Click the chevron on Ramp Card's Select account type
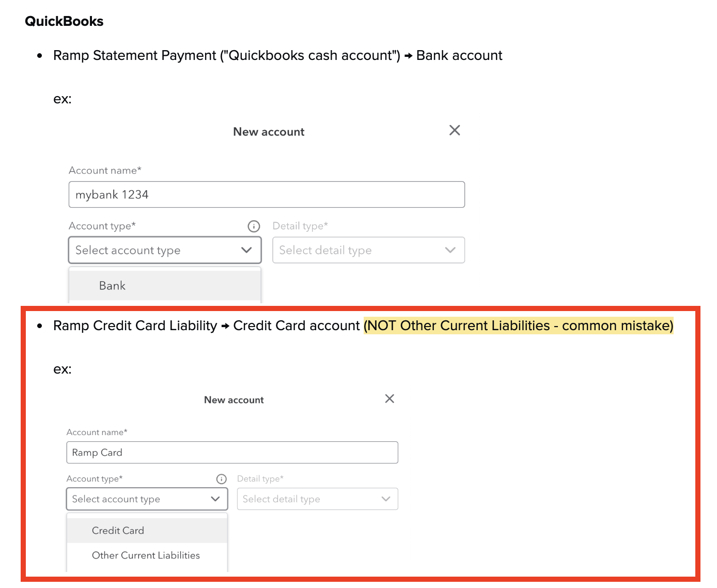This screenshot has width=717, height=588. coord(215,499)
